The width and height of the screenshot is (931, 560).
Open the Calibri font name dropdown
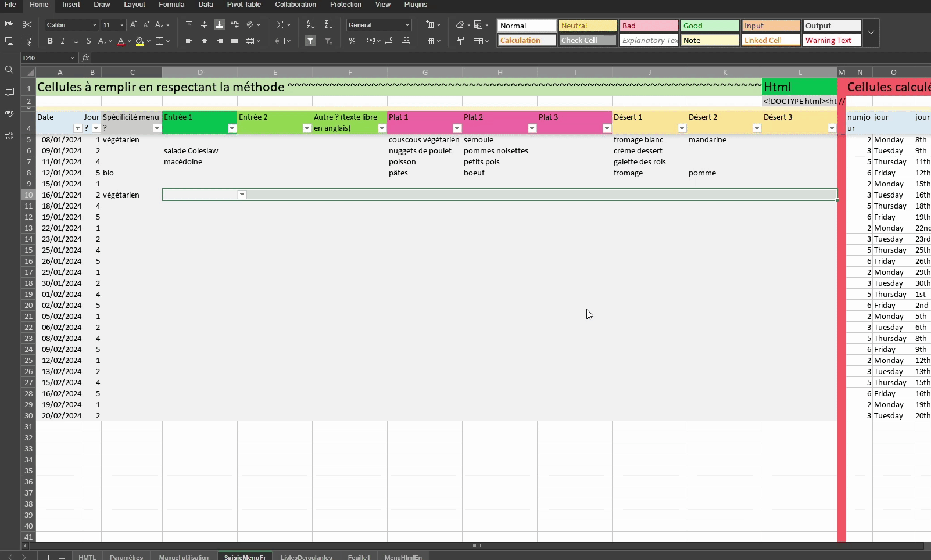point(71,25)
